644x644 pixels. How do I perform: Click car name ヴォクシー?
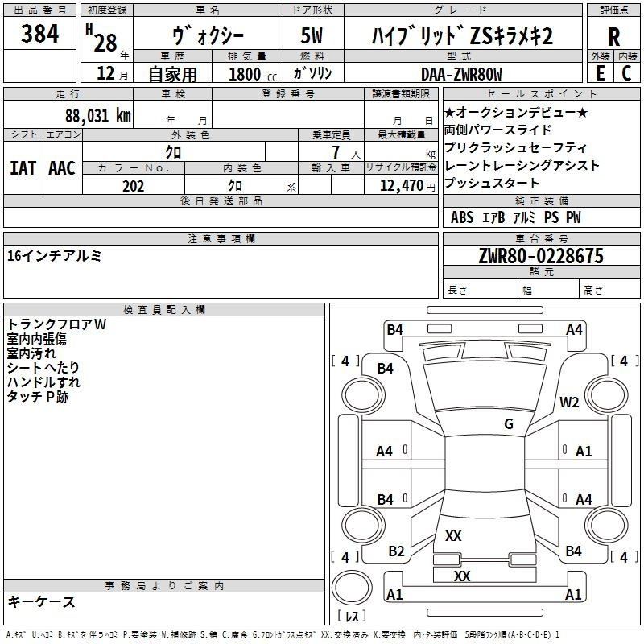pos(208,35)
